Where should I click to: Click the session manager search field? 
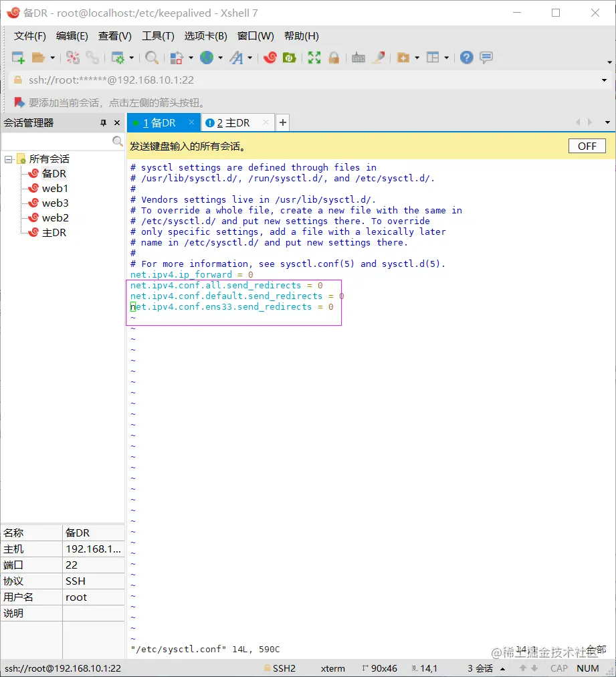56,141
